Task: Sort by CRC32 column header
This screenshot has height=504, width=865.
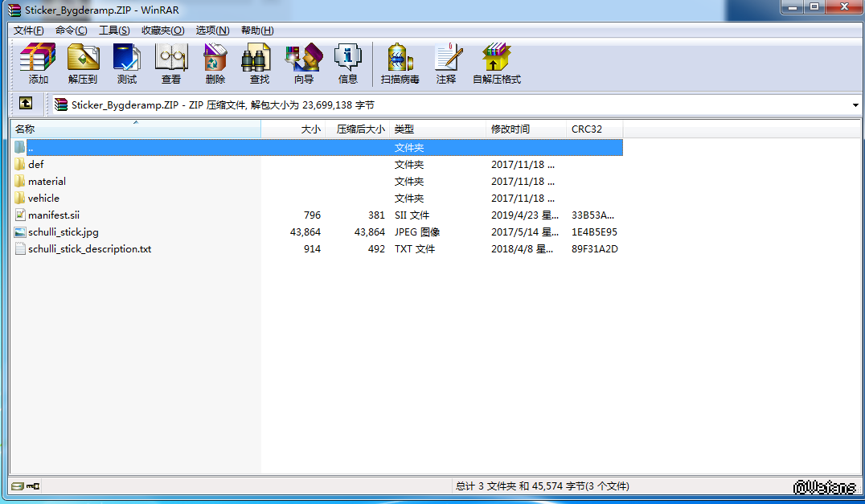Action: [x=595, y=129]
